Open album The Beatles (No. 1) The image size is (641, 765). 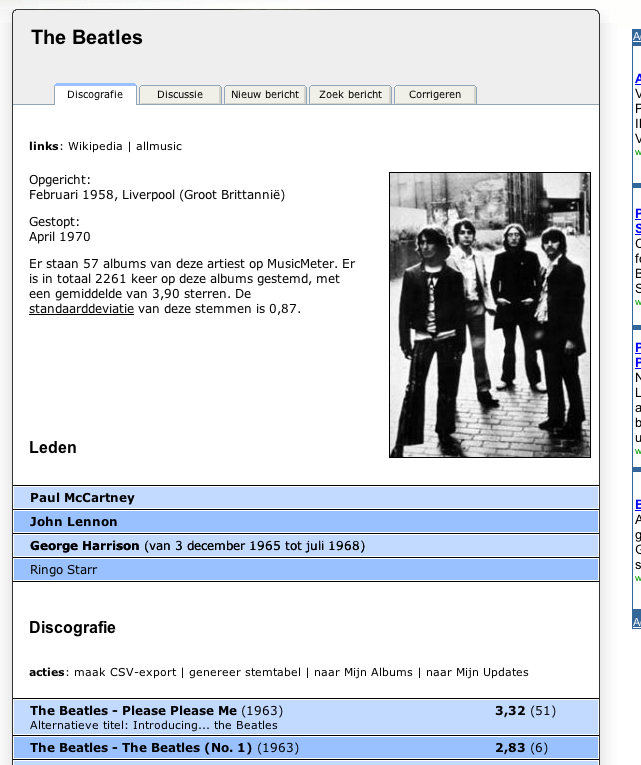click(141, 748)
